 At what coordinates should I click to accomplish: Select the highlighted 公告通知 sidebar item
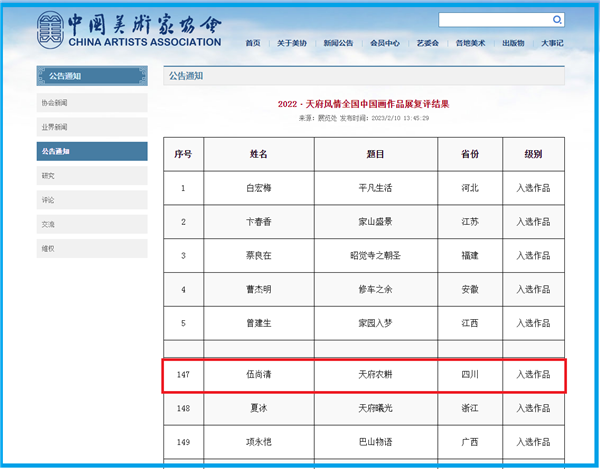(x=91, y=151)
